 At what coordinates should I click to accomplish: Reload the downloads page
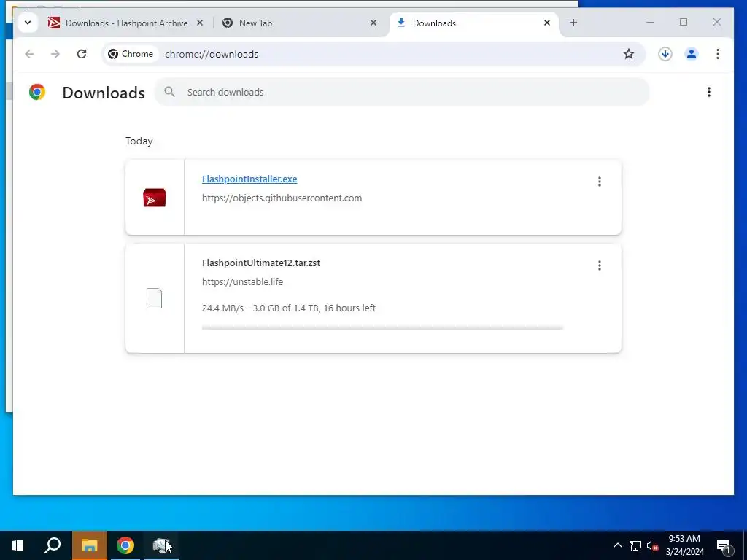coord(82,54)
